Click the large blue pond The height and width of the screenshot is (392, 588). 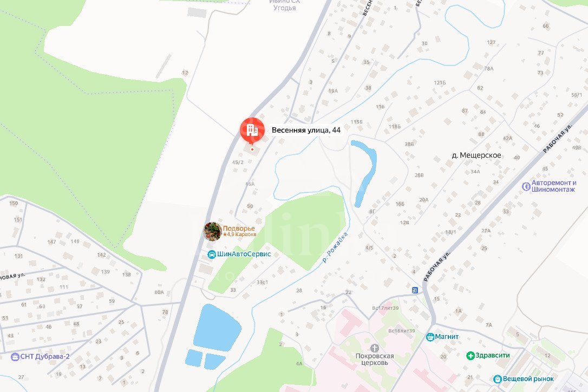pos(217,328)
